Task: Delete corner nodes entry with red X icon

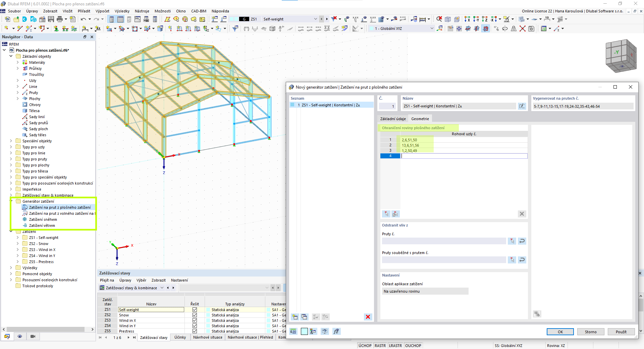Action: coord(522,214)
